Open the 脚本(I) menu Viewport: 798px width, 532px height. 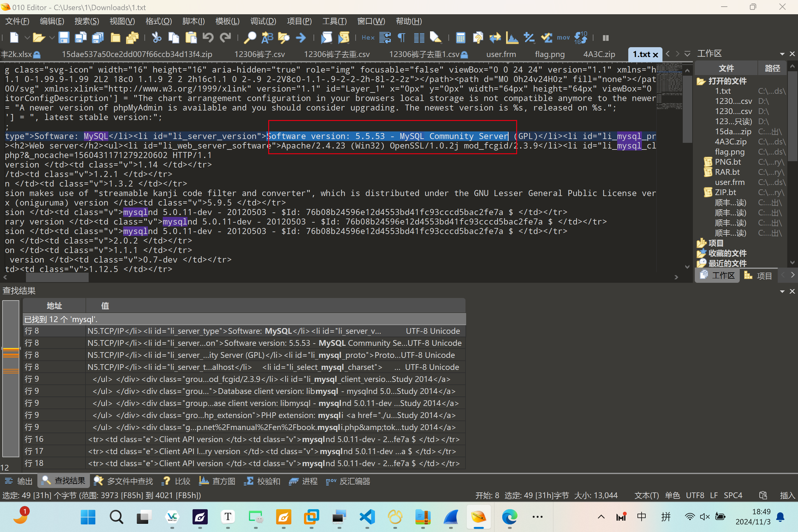[193, 21]
